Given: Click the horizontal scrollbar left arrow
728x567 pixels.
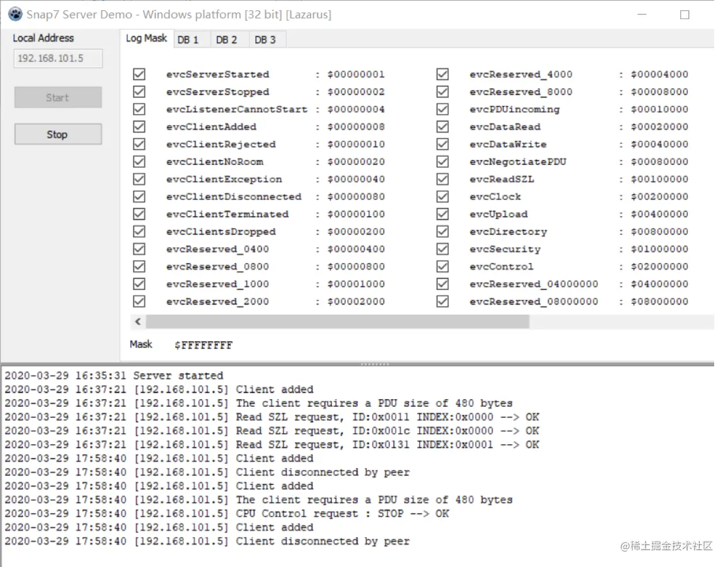Looking at the screenshot, I should [138, 322].
